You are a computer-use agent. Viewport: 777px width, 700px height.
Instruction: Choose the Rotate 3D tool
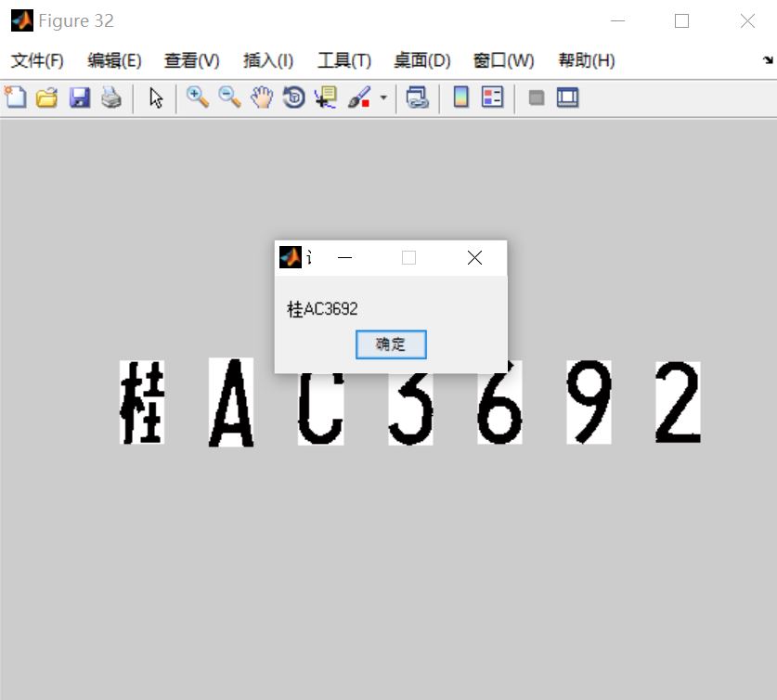click(294, 97)
